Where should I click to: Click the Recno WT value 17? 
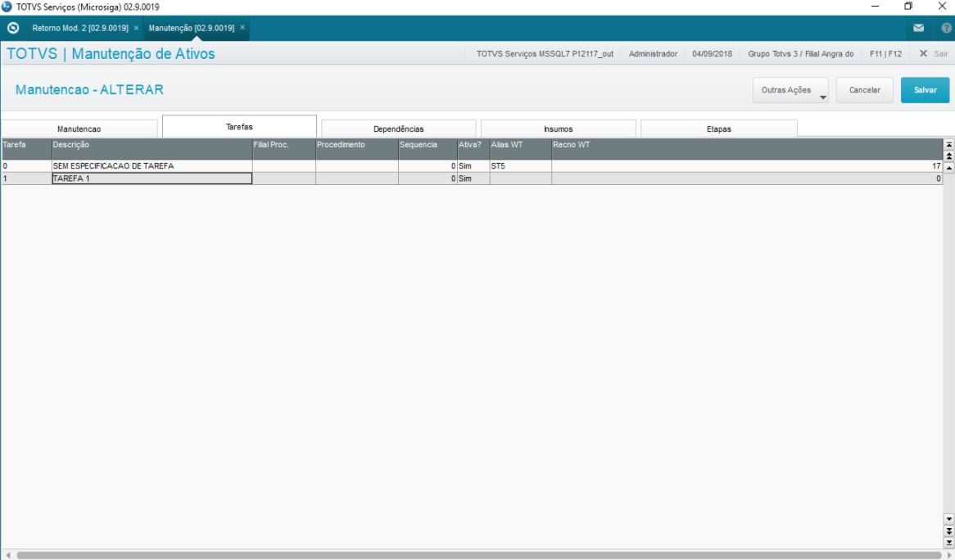tap(747, 165)
